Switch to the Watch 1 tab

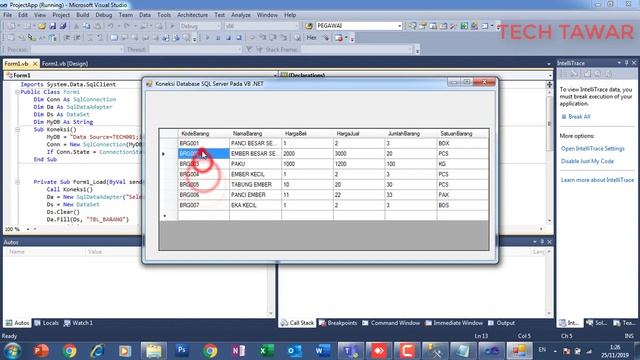point(78,323)
